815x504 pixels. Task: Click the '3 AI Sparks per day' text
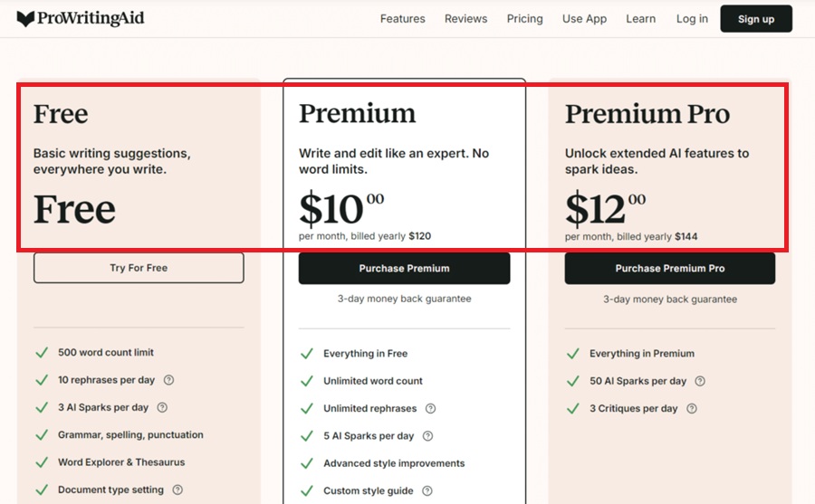click(x=103, y=407)
